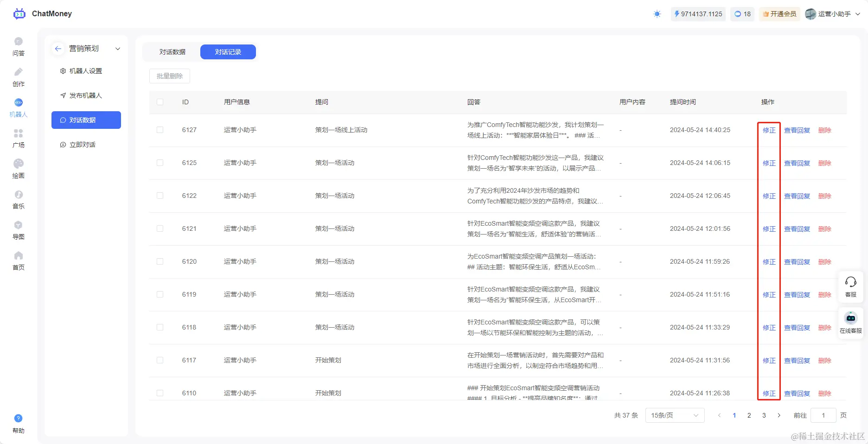Expand the 运营小助手 account menu chevron
This screenshot has width=868, height=444.
click(858, 14)
